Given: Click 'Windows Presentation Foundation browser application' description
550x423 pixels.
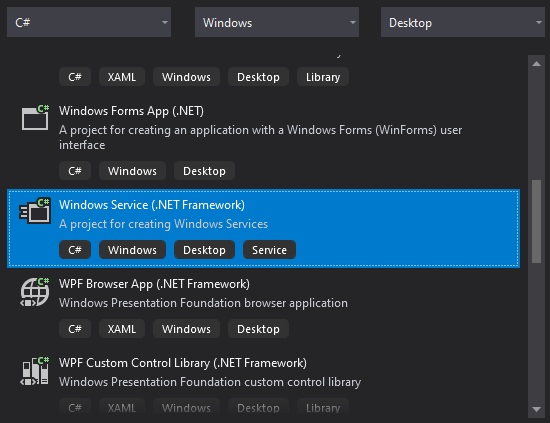Looking at the screenshot, I should tap(203, 303).
